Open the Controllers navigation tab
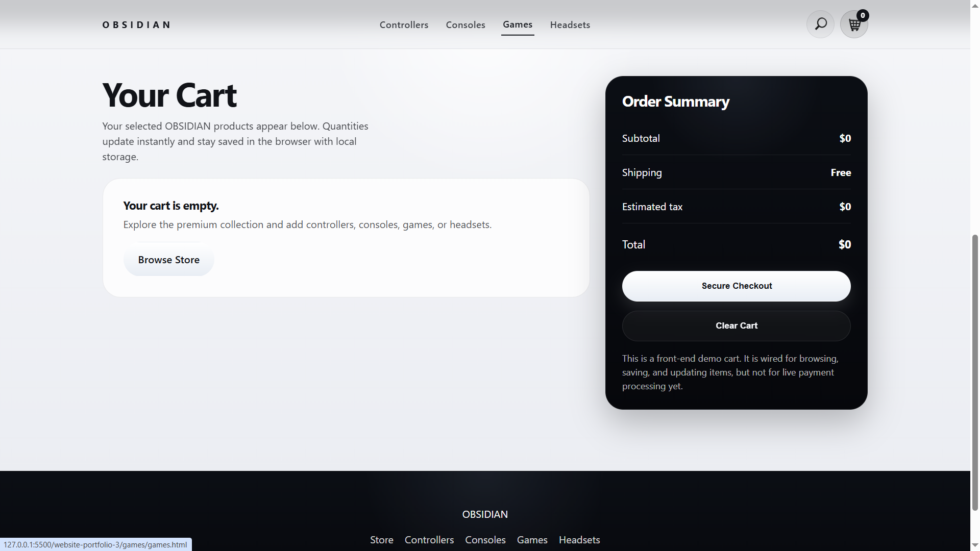 click(x=404, y=25)
